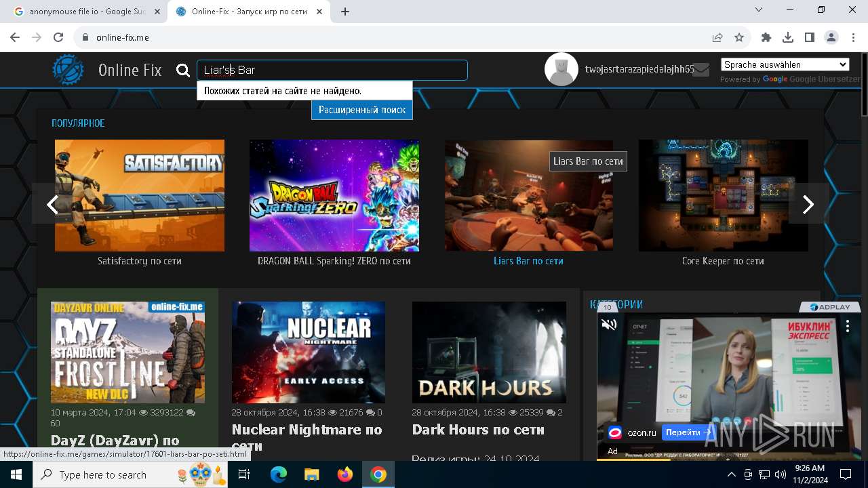868x488 pixels.
Task: Open Chrome extensions puzzle icon
Action: (x=766, y=38)
